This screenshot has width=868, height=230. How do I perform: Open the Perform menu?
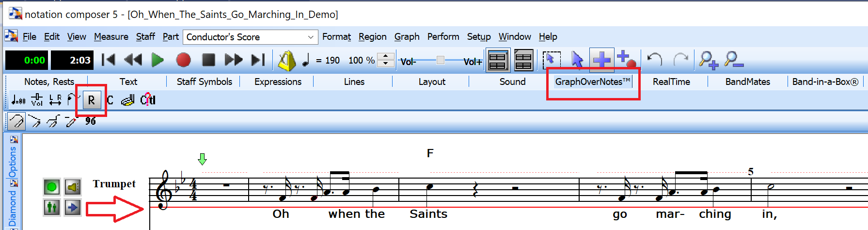443,37
